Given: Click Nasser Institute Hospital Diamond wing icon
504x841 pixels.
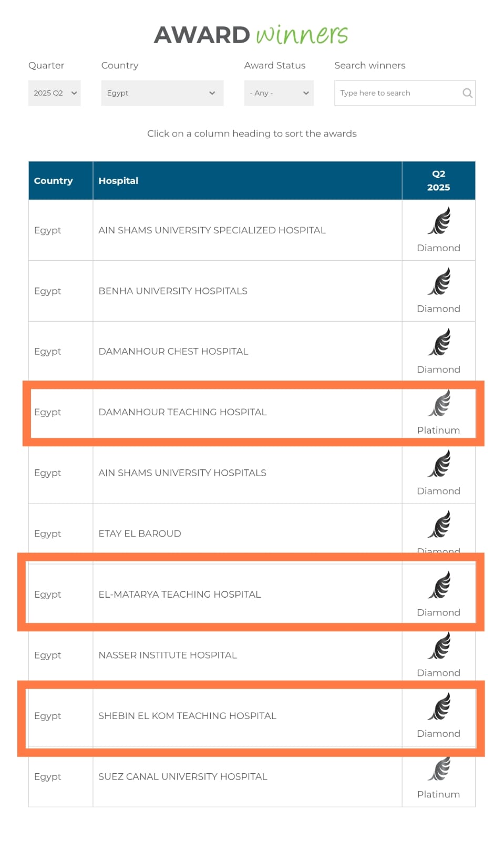Looking at the screenshot, I should coord(439,645).
